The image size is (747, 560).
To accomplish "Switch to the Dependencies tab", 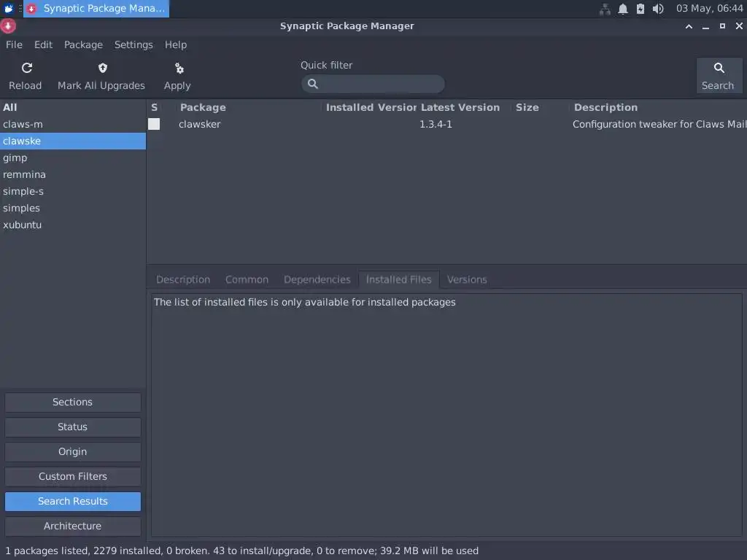I will point(317,279).
